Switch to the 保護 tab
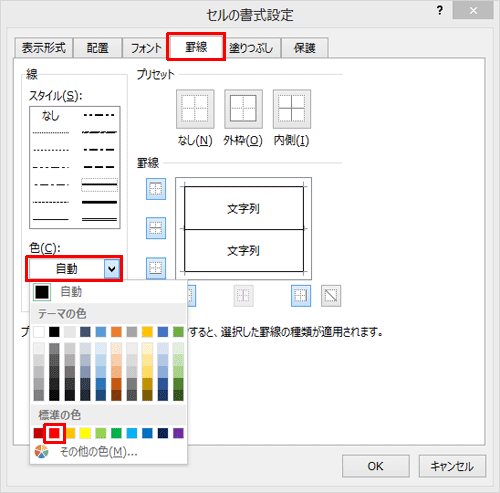Screen dimensions: 500x493 point(305,48)
